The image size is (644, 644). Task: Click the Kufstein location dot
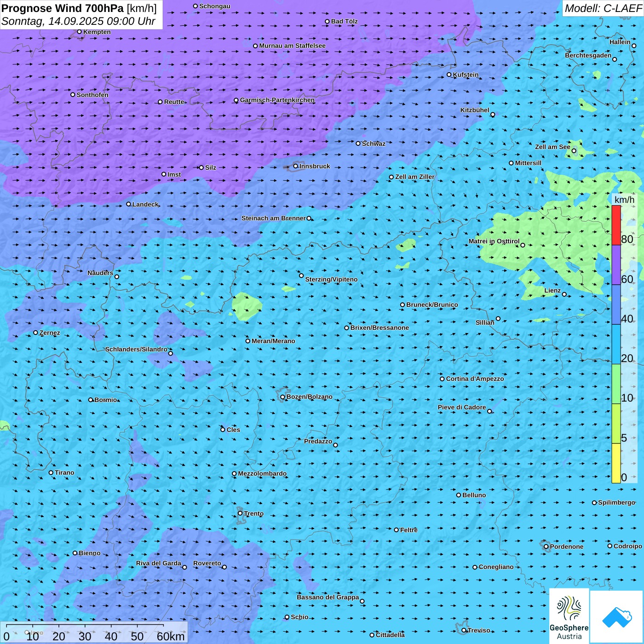click(x=449, y=75)
